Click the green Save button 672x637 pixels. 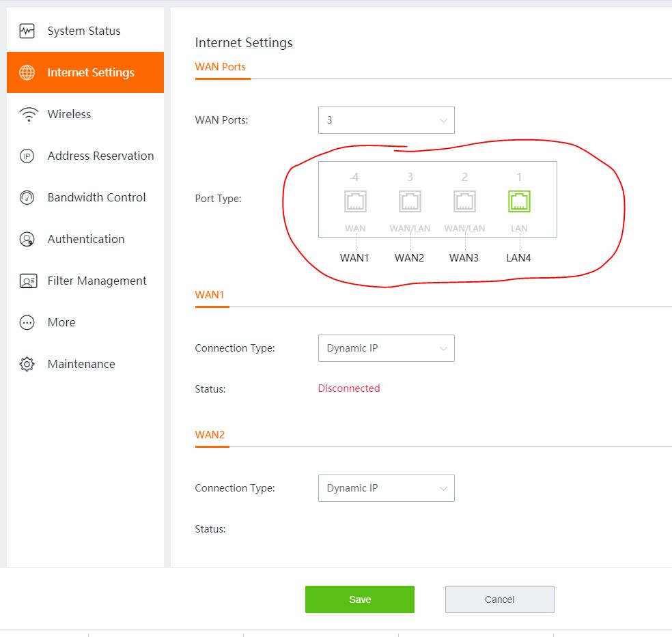pos(359,599)
